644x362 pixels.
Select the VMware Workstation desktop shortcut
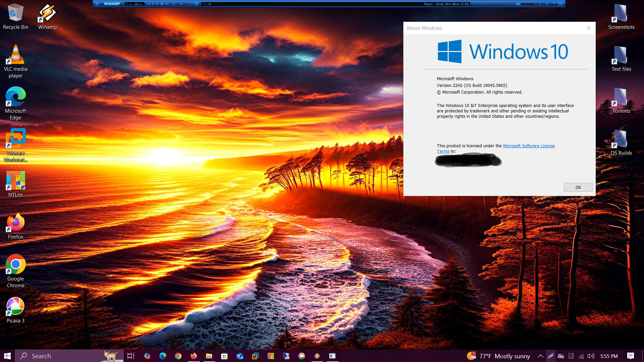15,145
